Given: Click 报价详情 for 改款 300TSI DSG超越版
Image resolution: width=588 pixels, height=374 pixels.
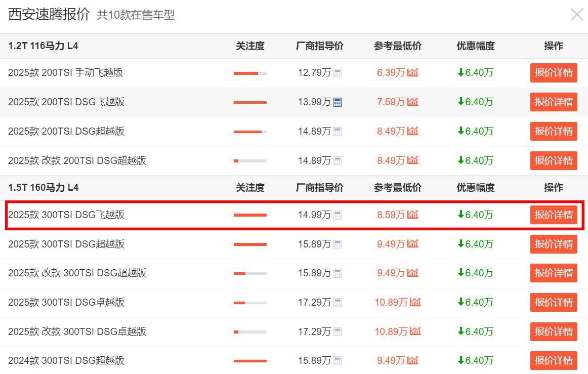Looking at the screenshot, I should [x=554, y=273].
